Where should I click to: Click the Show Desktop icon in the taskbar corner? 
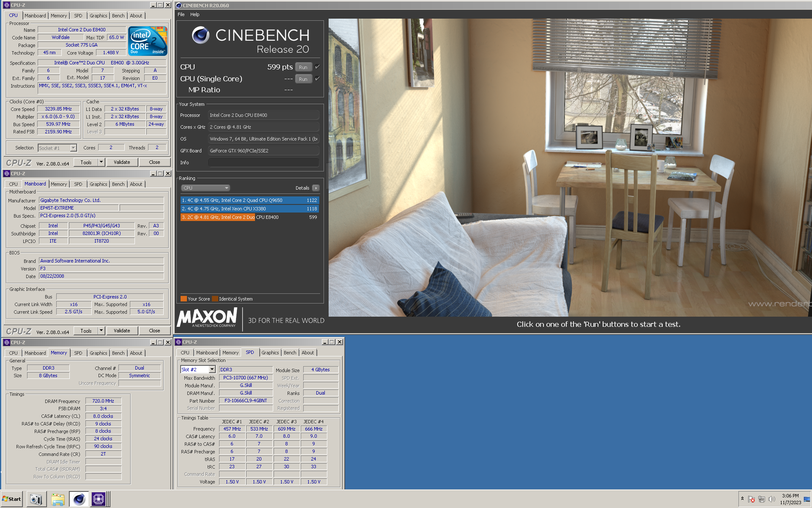(807, 500)
